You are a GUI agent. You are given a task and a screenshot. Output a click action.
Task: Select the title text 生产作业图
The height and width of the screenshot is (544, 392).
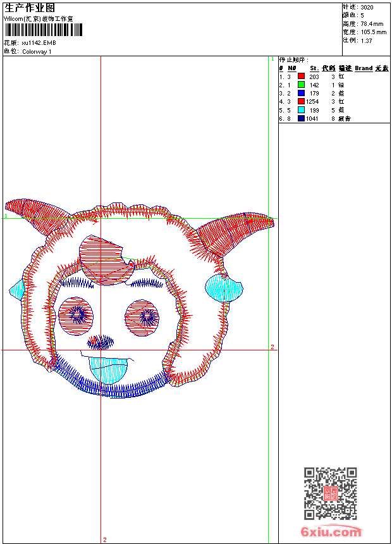(x=30, y=8)
